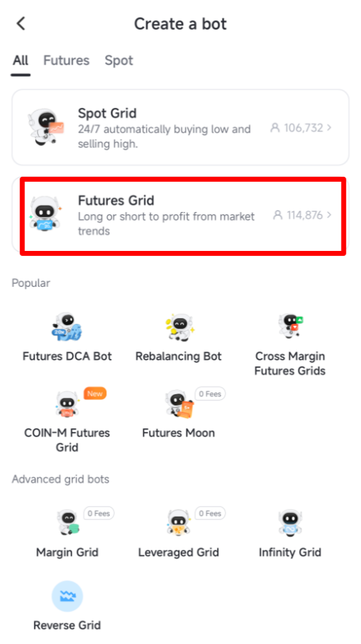Go back using the back arrow
The width and height of the screenshot is (361, 644).
[x=21, y=23]
